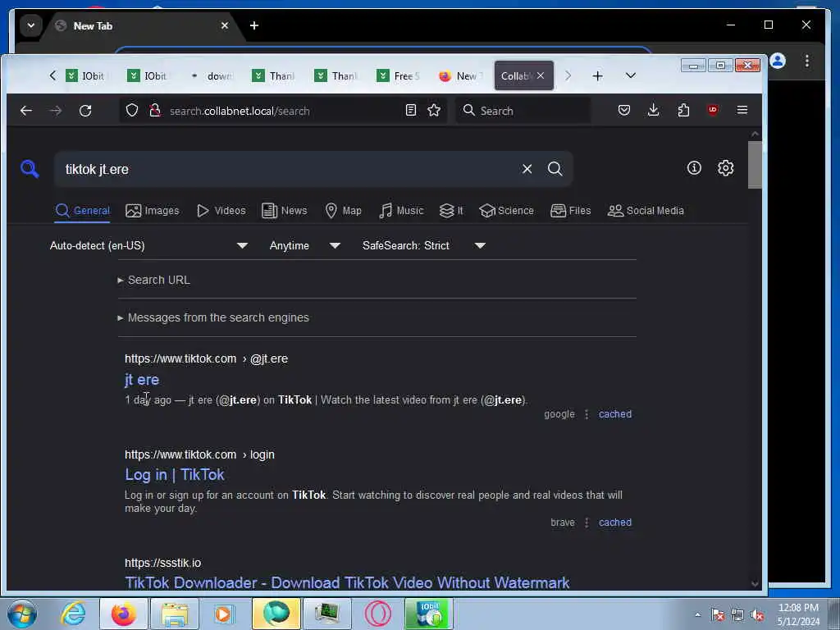Open taskbar clock showing 12:08 PM

798,614
